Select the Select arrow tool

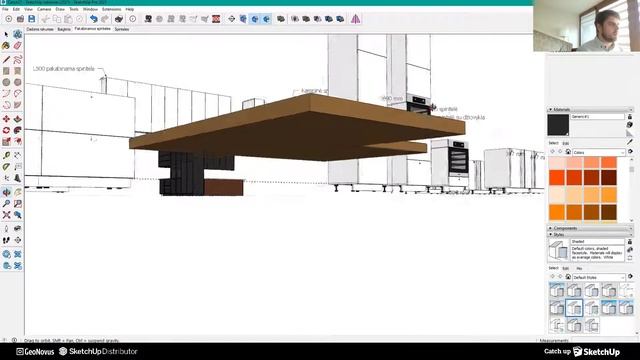tap(6, 35)
